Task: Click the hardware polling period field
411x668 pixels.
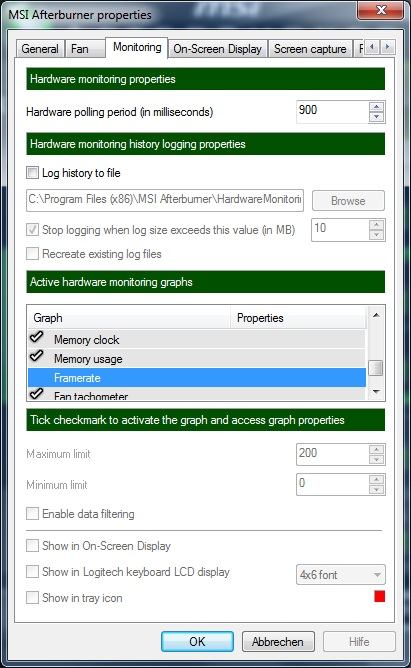Action: 333,112
